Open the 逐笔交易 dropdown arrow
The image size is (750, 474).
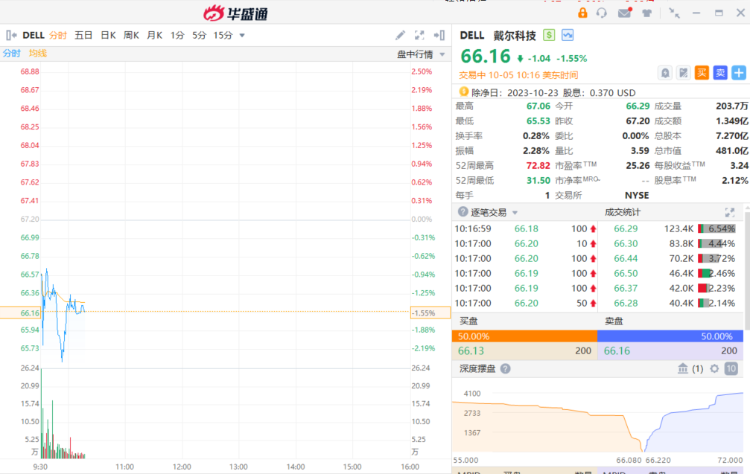[x=515, y=213]
